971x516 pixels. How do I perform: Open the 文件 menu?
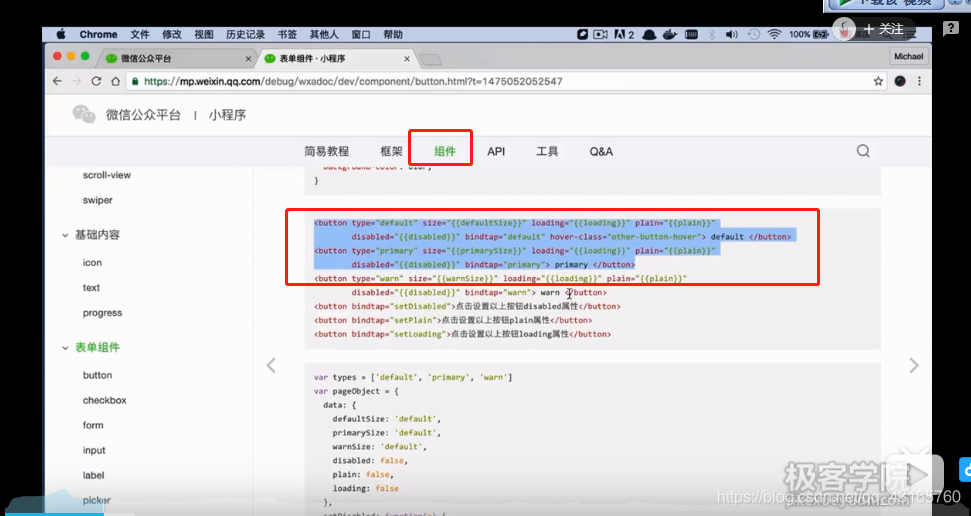(140, 35)
